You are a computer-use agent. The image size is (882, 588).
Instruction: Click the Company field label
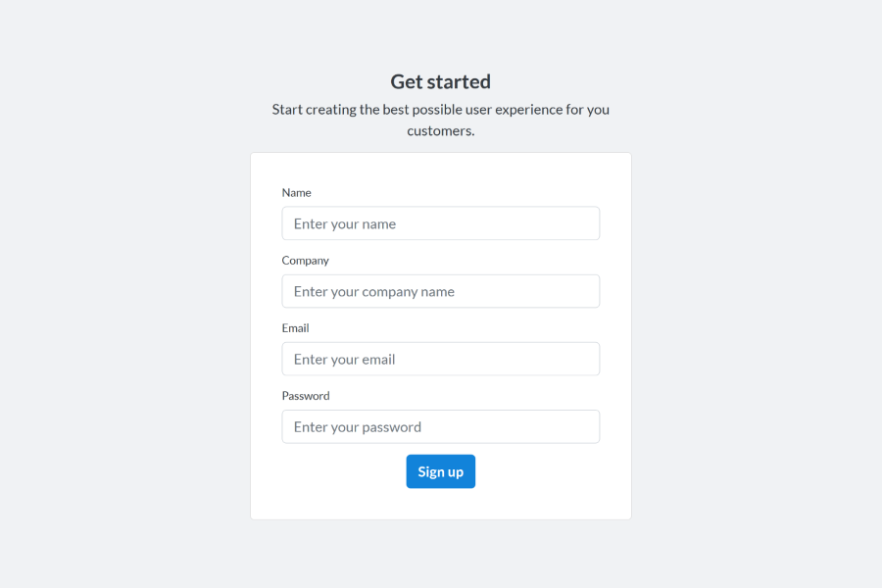305,260
